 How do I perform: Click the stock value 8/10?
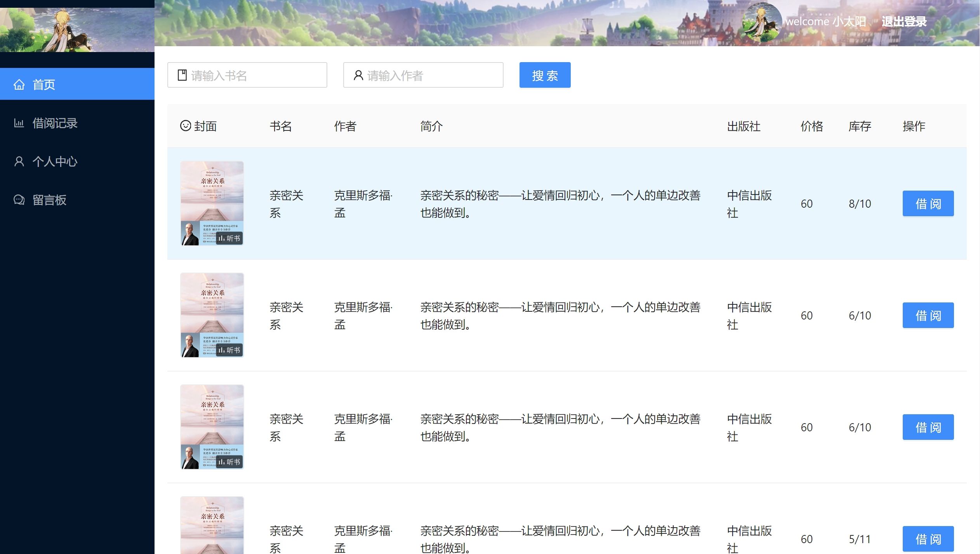click(x=860, y=203)
